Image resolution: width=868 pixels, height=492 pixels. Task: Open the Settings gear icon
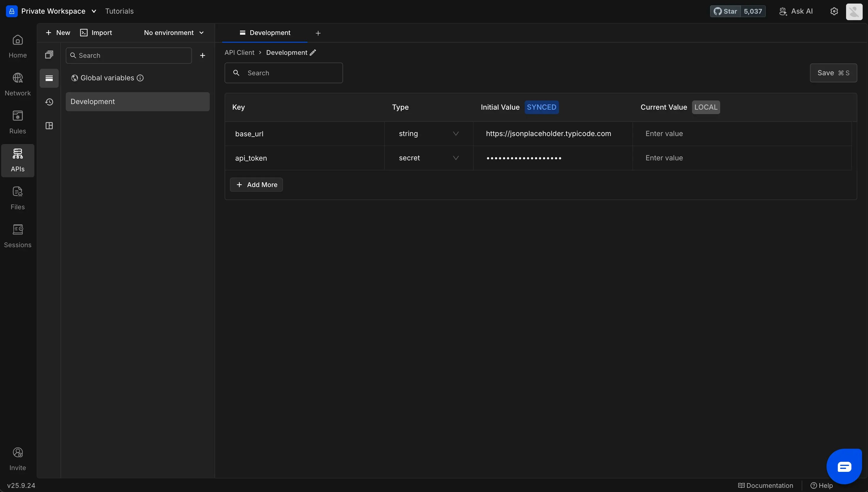(x=834, y=11)
